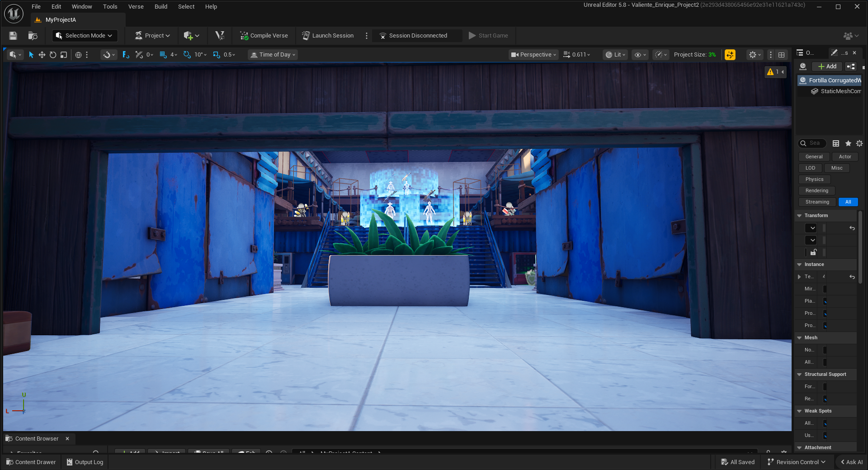
Task: Toggle scale snap icon
Action: coord(217,55)
